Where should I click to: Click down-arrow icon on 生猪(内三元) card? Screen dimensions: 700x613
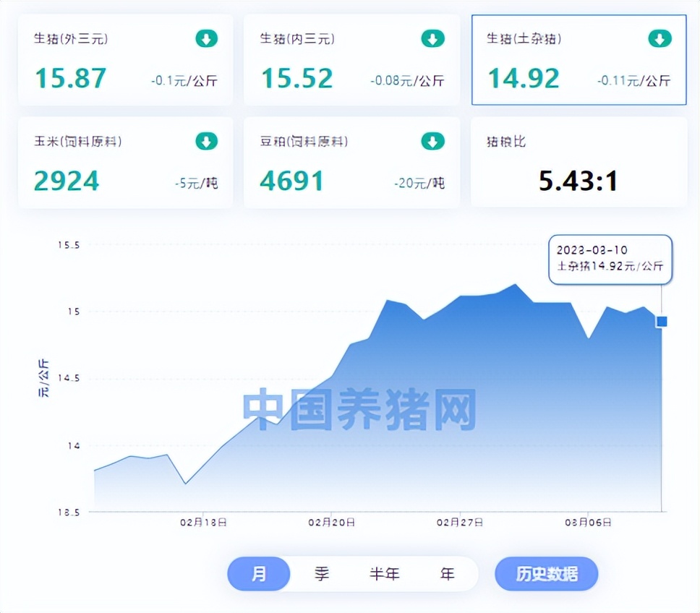433,38
